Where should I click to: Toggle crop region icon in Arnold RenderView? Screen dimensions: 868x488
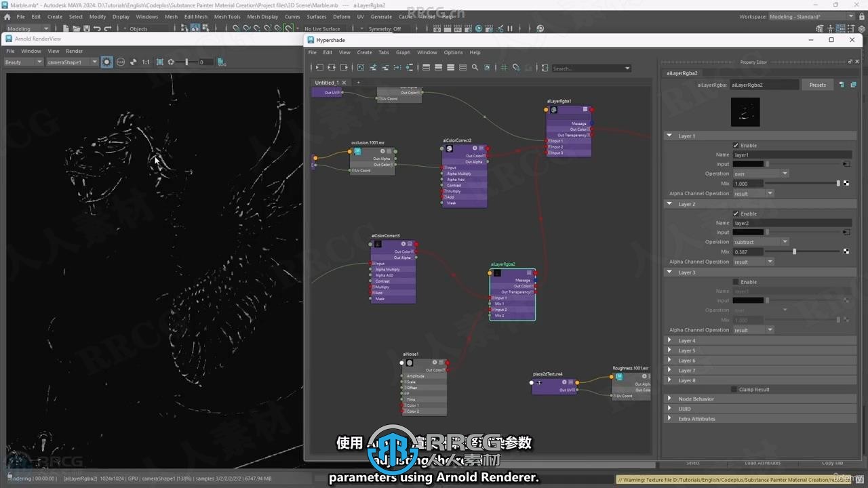pyautogui.click(x=160, y=62)
